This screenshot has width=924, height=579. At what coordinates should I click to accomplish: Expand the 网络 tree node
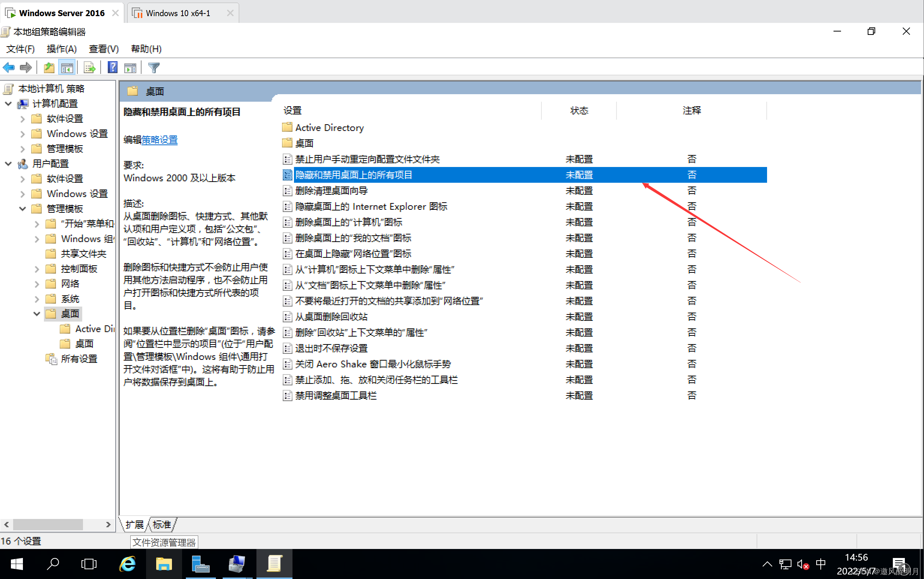point(37,284)
